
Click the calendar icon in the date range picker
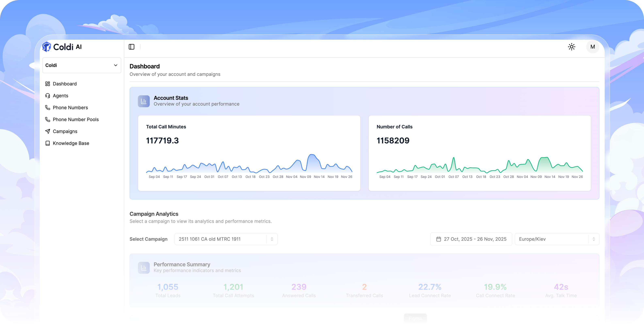439,239
